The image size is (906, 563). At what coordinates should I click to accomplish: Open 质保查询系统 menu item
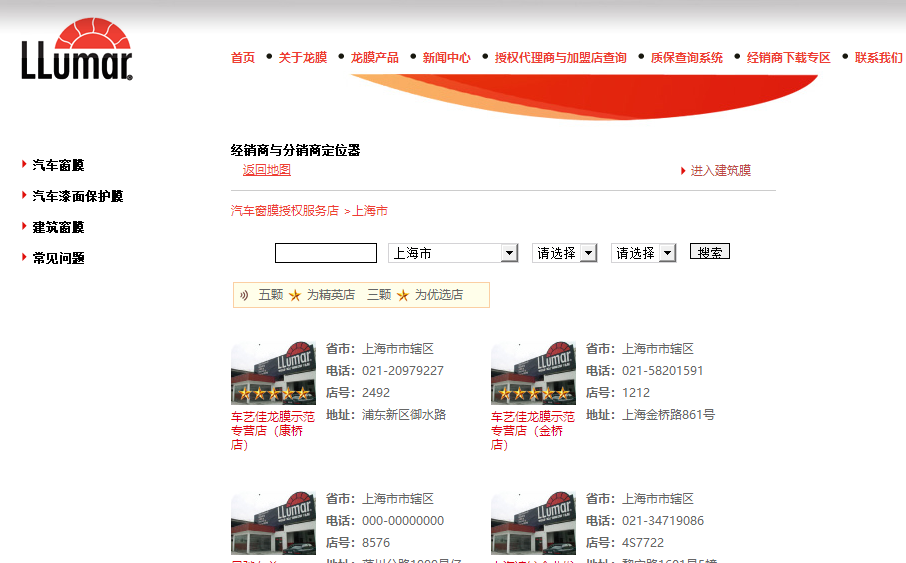coord(686,58)
